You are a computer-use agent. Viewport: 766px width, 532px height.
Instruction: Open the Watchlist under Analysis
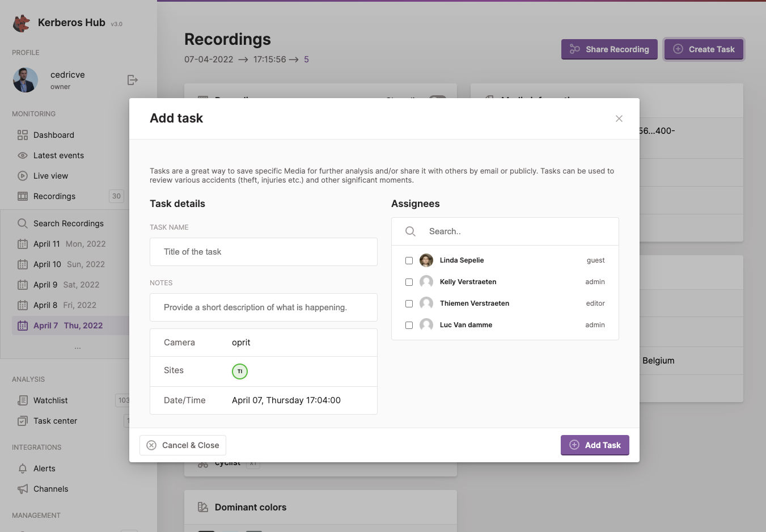tap(50, 400)
